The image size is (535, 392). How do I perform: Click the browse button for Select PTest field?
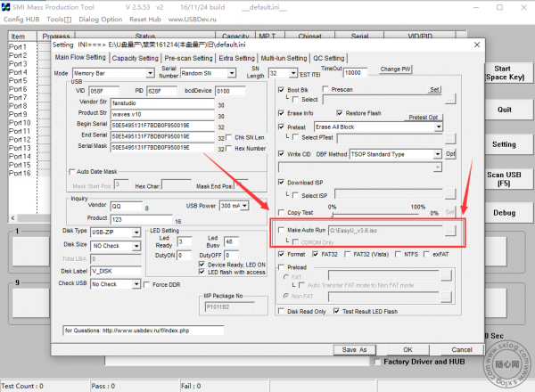point(450,138)
